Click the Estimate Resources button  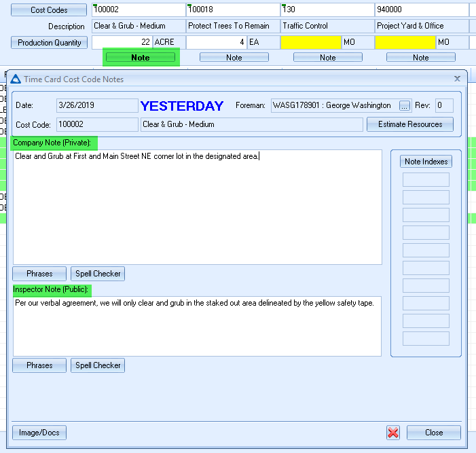click(410, 124)
